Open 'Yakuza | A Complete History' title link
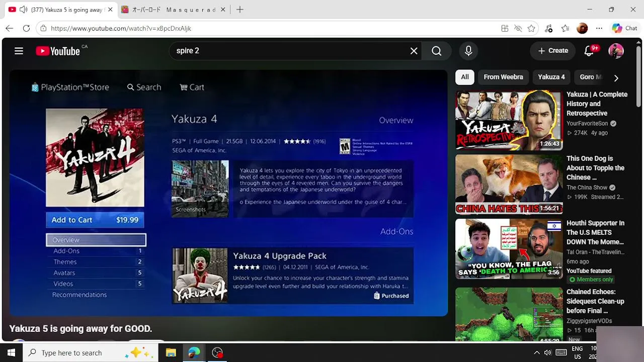 (x=597, y=104)
